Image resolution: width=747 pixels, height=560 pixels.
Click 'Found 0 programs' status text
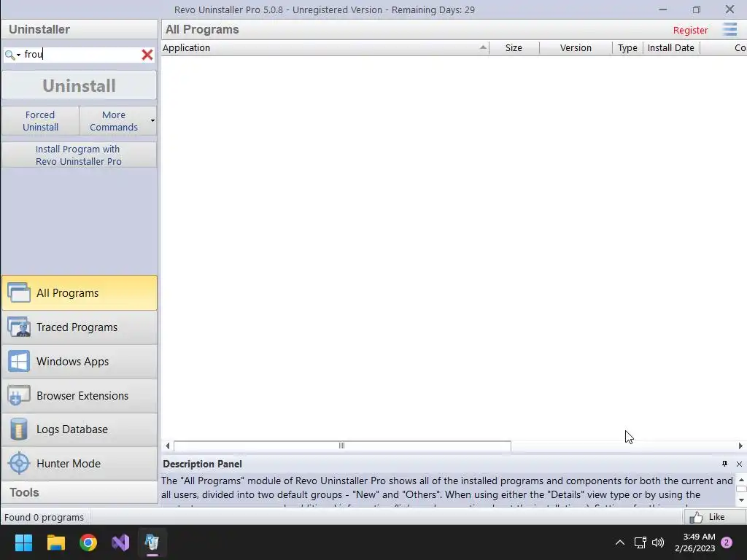pos(44,517)
